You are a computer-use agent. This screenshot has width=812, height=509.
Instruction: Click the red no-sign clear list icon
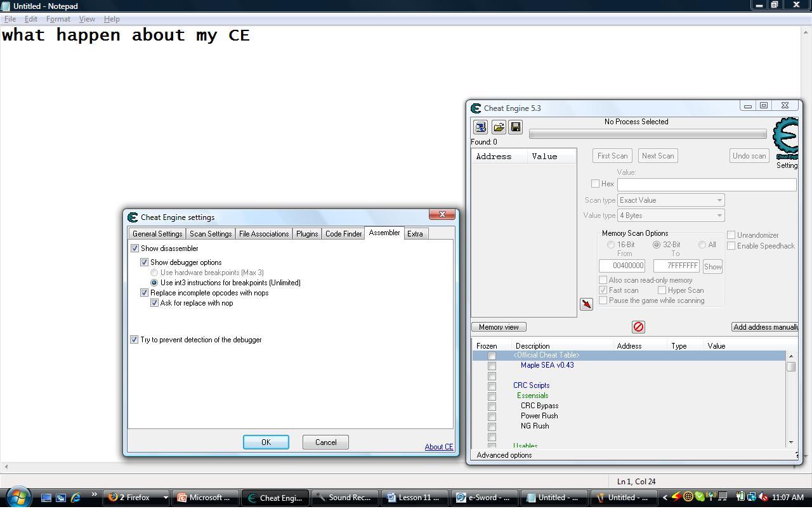[638, 326]
